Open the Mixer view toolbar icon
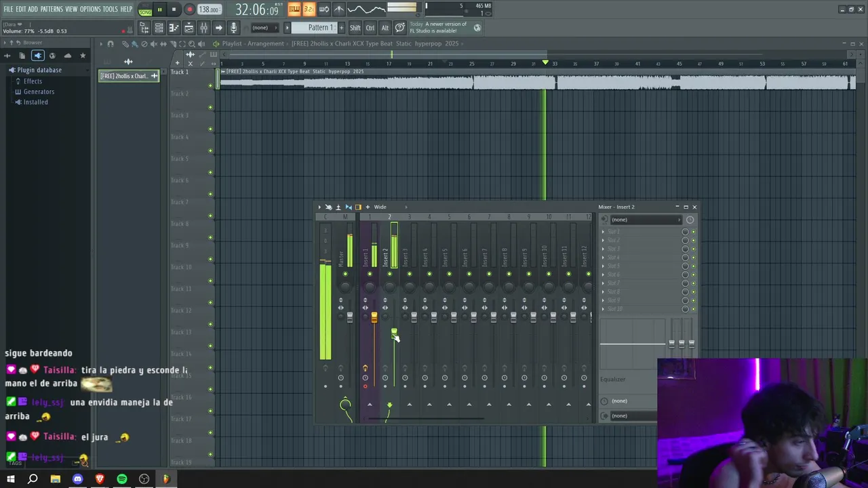Screen dimensions: 868x488 203,28
